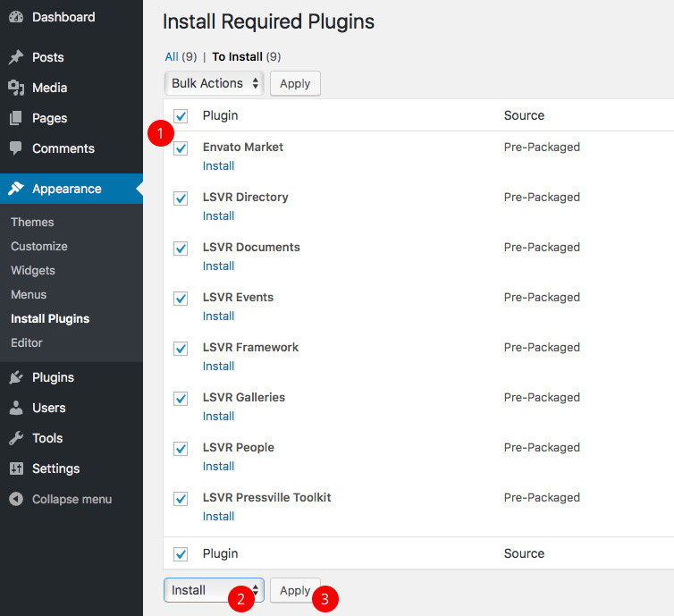Screen dimensions: 674x616
Task: Click the Posts pushpin icon
Action: click(16, 57)
